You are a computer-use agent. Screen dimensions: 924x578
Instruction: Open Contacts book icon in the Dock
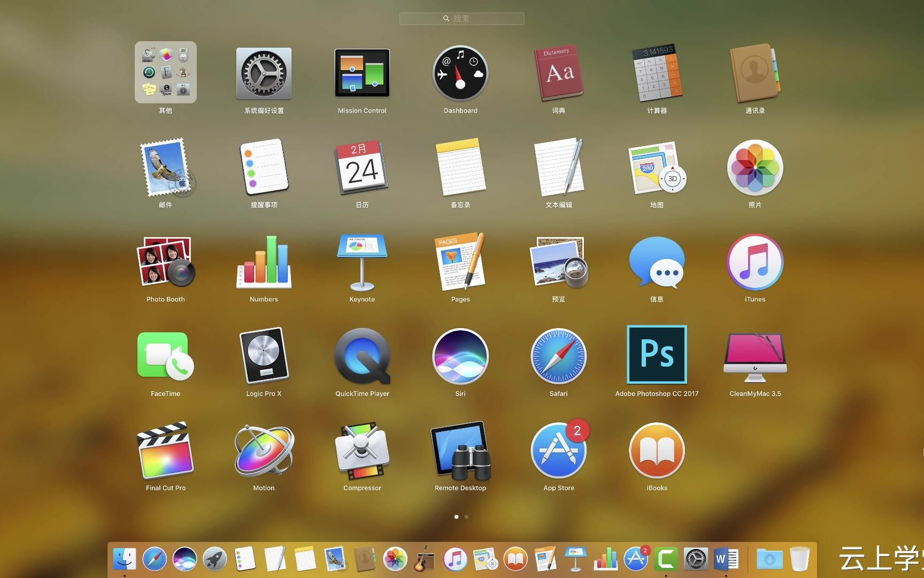[365, 559]
